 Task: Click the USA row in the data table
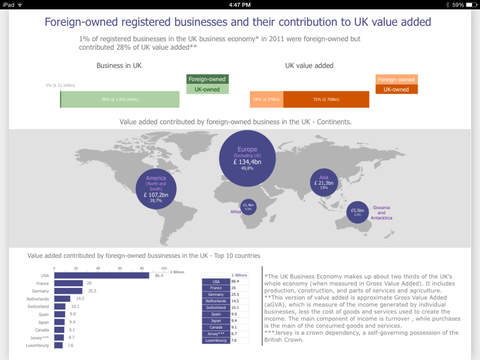click(225, 282)
